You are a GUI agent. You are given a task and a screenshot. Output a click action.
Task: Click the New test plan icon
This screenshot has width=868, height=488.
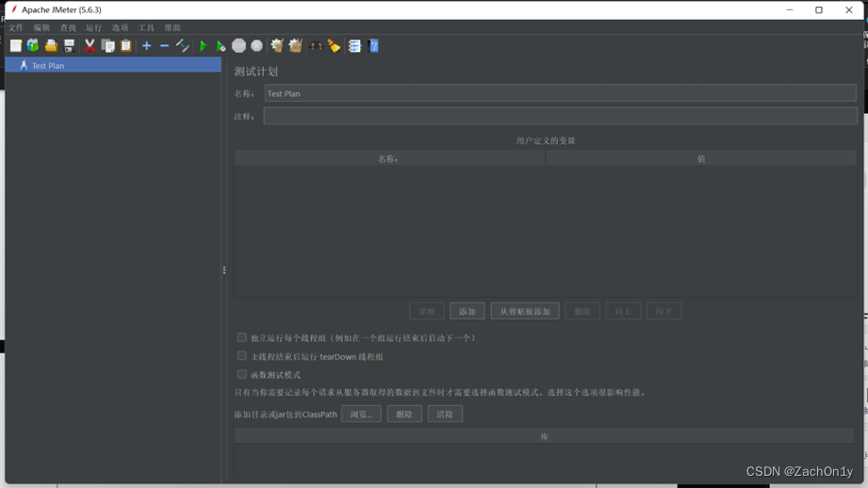15,46
